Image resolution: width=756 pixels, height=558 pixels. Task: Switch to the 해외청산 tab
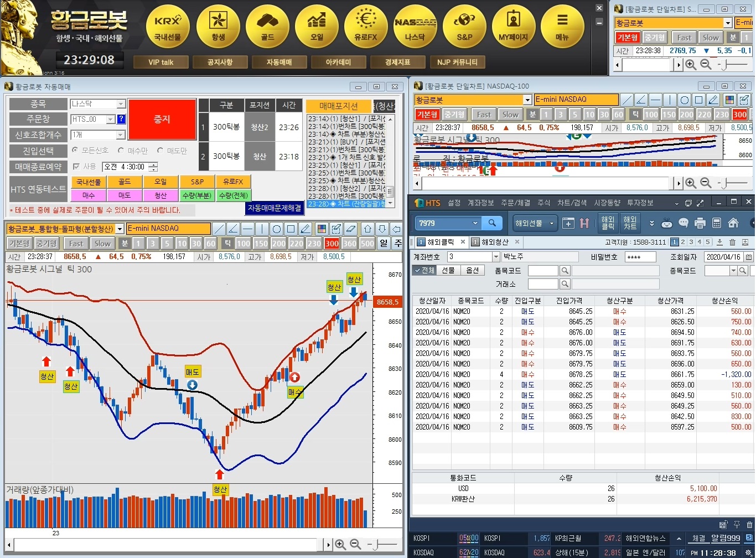495,242
